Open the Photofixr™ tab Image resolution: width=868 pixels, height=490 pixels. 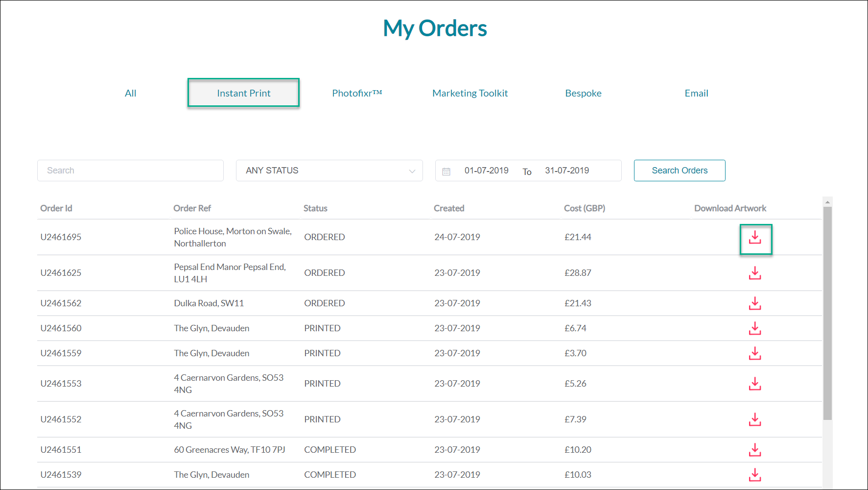(357, 93)
